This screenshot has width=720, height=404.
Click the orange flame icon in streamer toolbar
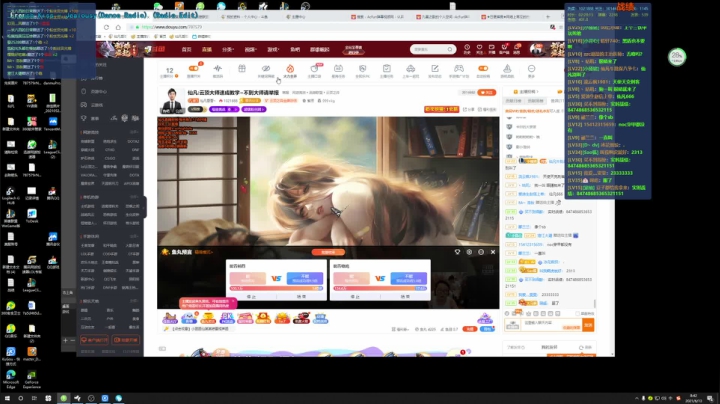(290, 69)
